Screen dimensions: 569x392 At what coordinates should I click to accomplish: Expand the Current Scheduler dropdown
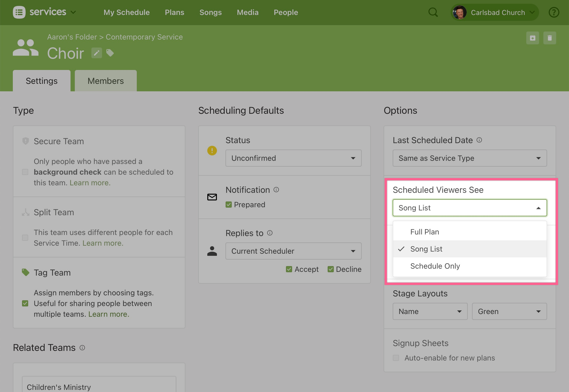coord(293,251)
